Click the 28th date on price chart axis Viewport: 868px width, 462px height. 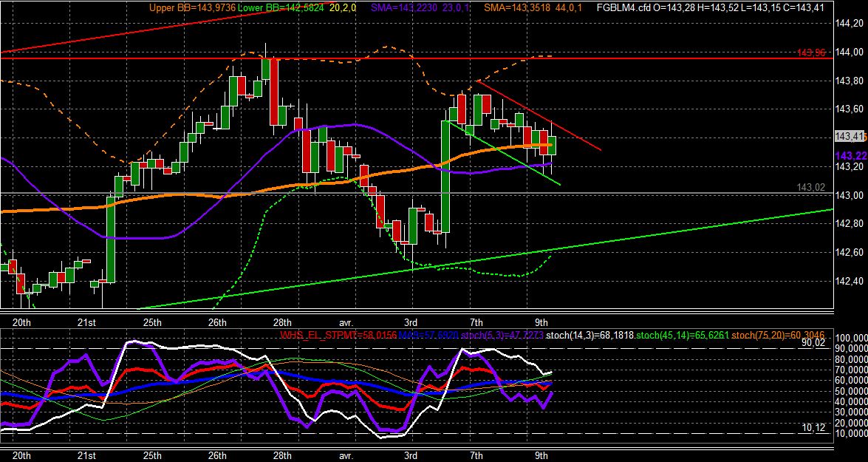tap(282, 322)
